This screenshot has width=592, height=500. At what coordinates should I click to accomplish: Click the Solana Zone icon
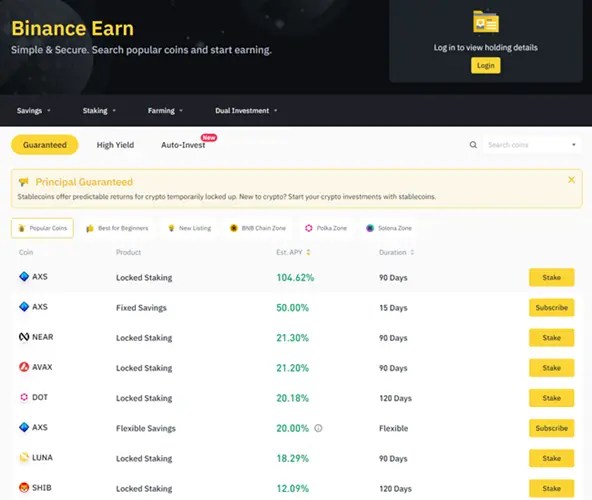coord(370,228)
